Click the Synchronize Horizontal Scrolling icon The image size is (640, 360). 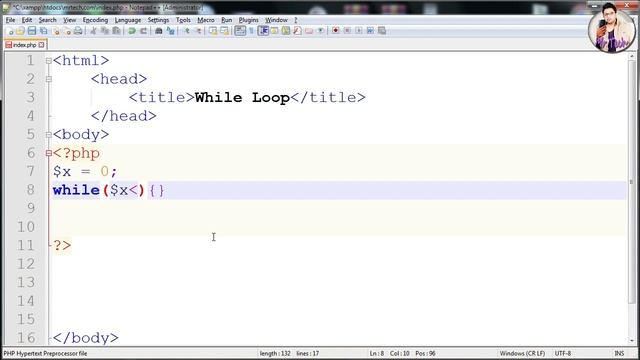(224, 31)
